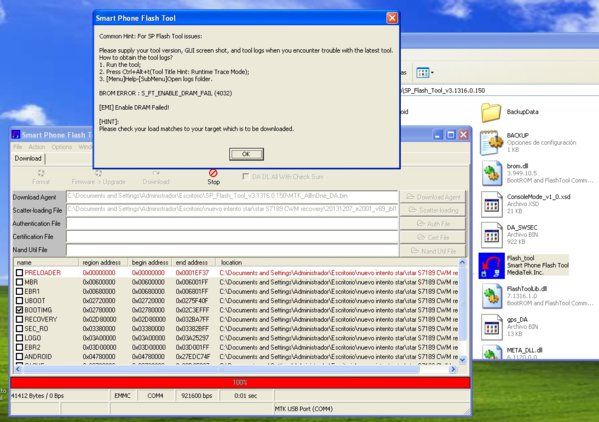
Task: Click the horizontal scrollbar left arrow
Action: [x=18, y=369]
